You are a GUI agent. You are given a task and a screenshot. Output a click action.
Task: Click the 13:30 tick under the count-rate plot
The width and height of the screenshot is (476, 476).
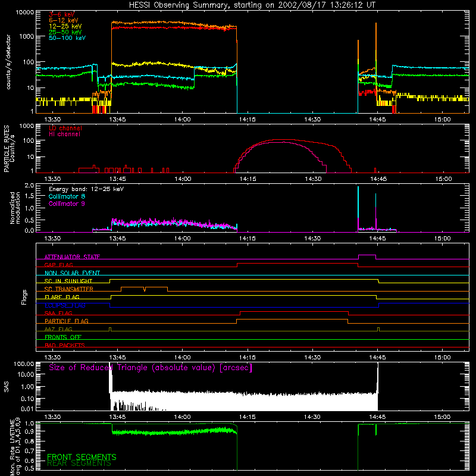(x=52, y=120)
